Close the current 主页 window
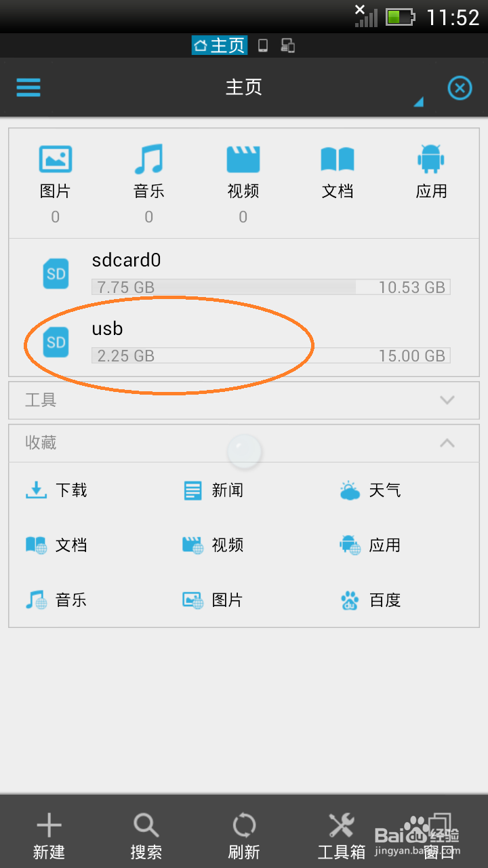The width and height of the screenshot is (488, 868). [460, 88]
